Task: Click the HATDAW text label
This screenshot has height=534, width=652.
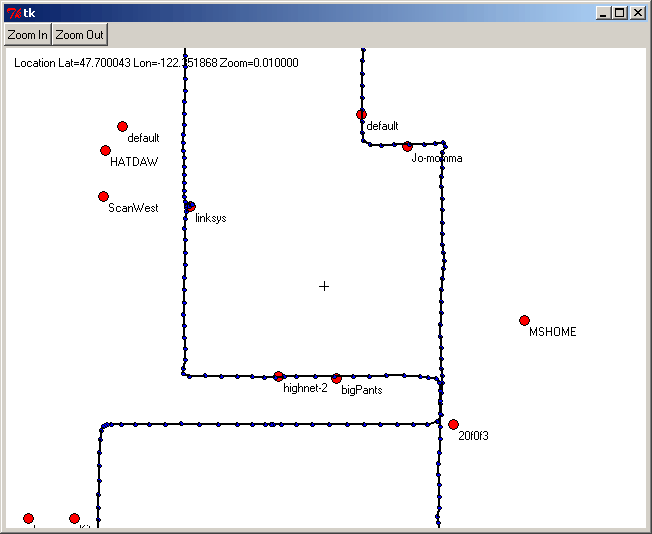Action: coord(134,161)
